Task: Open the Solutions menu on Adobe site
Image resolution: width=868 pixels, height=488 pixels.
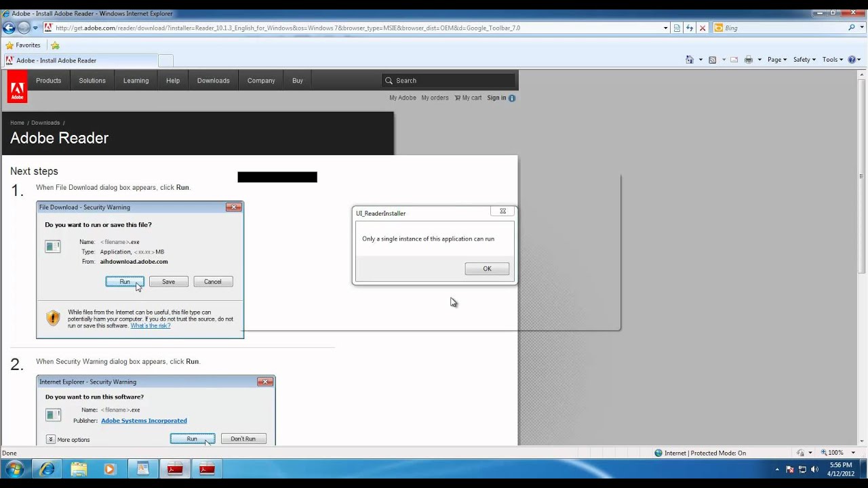Action: tap(92, 81)
